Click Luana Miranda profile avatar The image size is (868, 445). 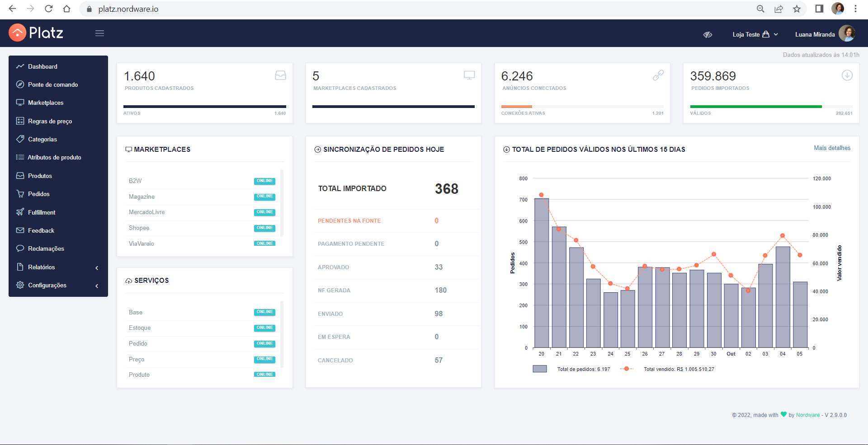[847, 34]
